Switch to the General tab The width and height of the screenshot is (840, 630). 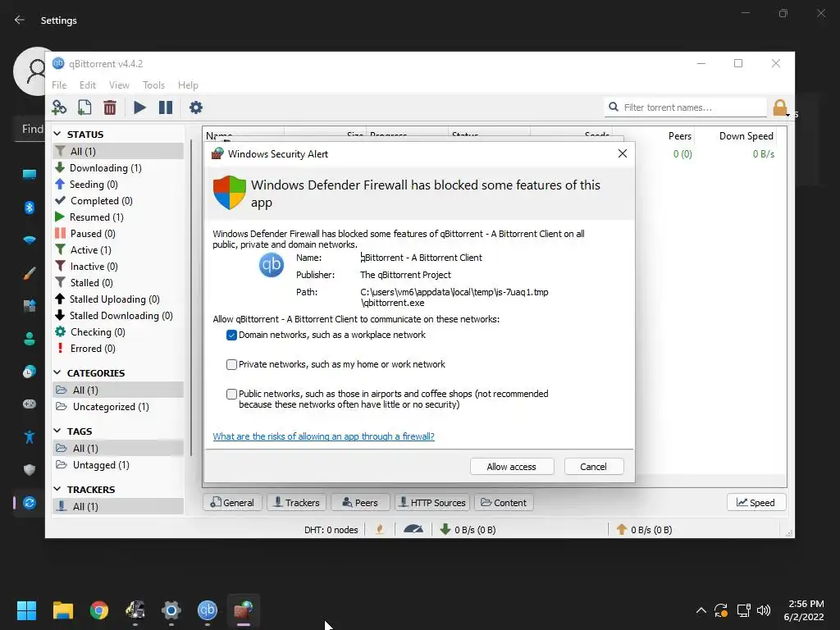[x=232, y=503]
